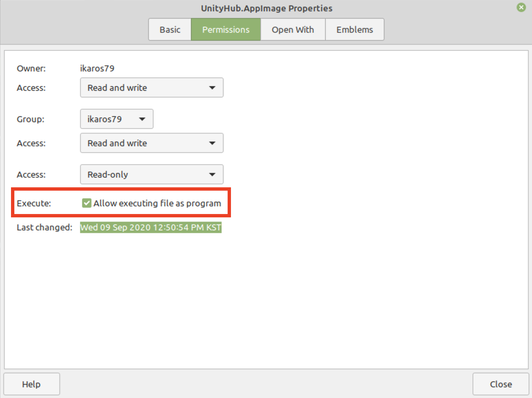Switch to the Basic tab

pyautogui.click(x=170, y=30)
